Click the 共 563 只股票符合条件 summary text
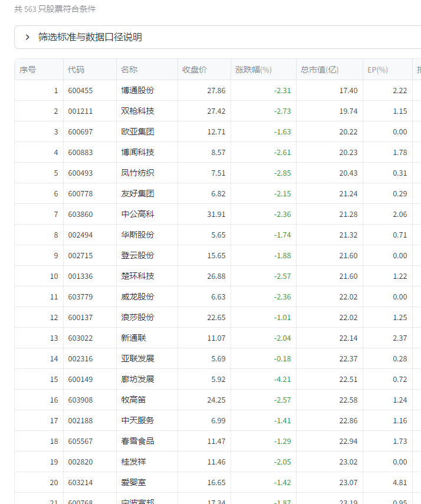This screenshot has height=504, width=421. (x=55, y=9)
